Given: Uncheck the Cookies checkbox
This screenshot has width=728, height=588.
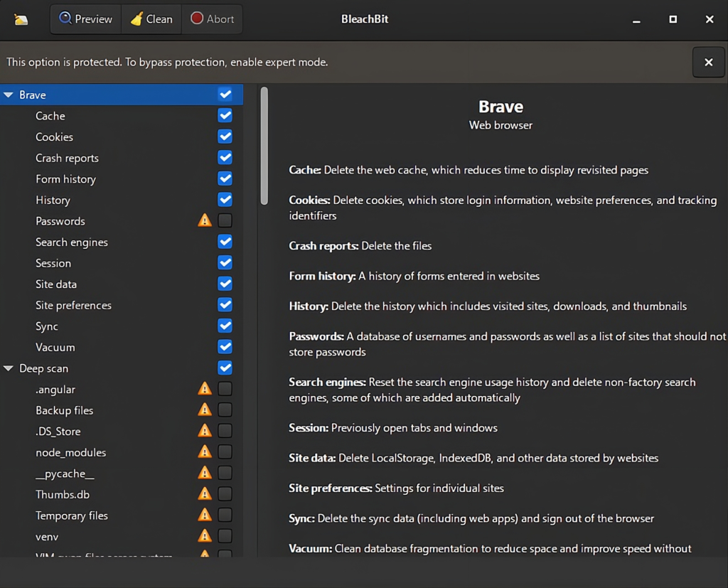Looking at the screenshot, I should [x=225, y=137].
